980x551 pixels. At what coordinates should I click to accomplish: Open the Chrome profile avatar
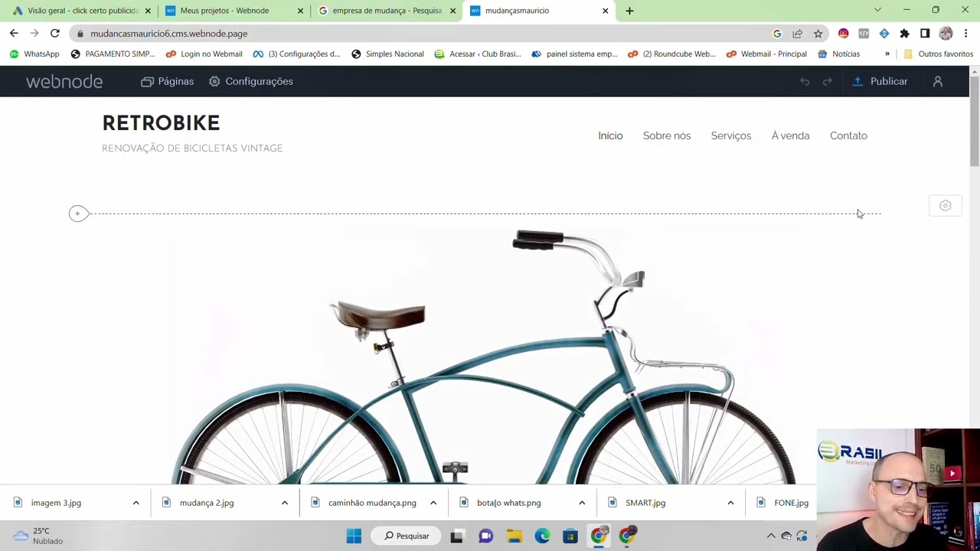click(946, 34)
